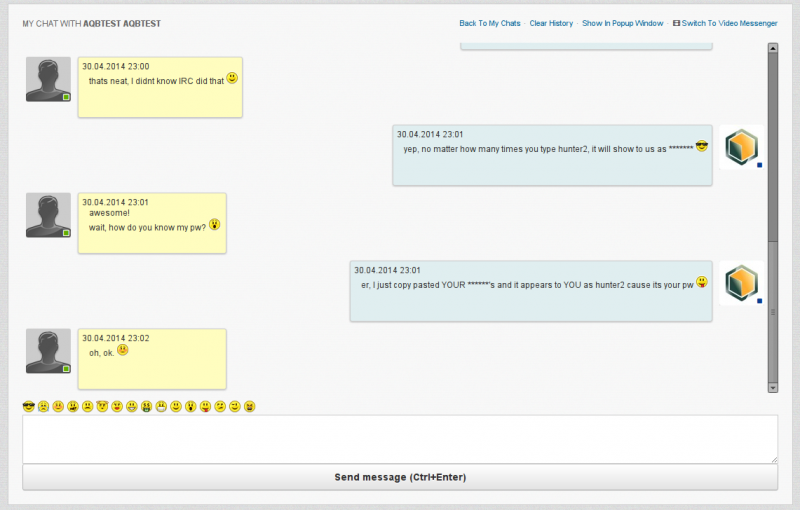This screenshot has width=800, height=510.
Task: Insert the crying emoticon from picker row
Action: (43, 406)
